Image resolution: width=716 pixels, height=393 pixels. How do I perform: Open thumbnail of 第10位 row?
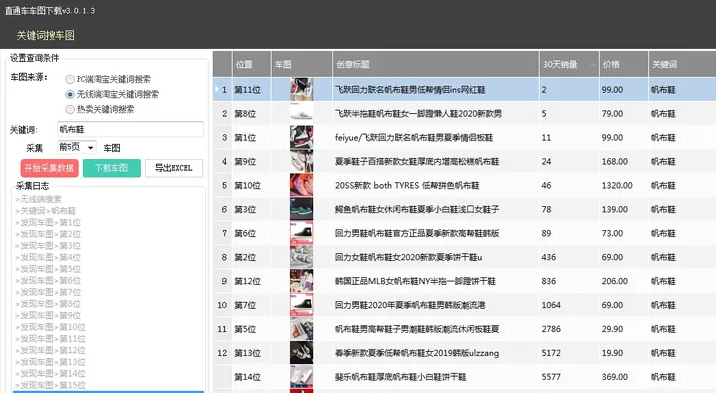tap(301, 185)
